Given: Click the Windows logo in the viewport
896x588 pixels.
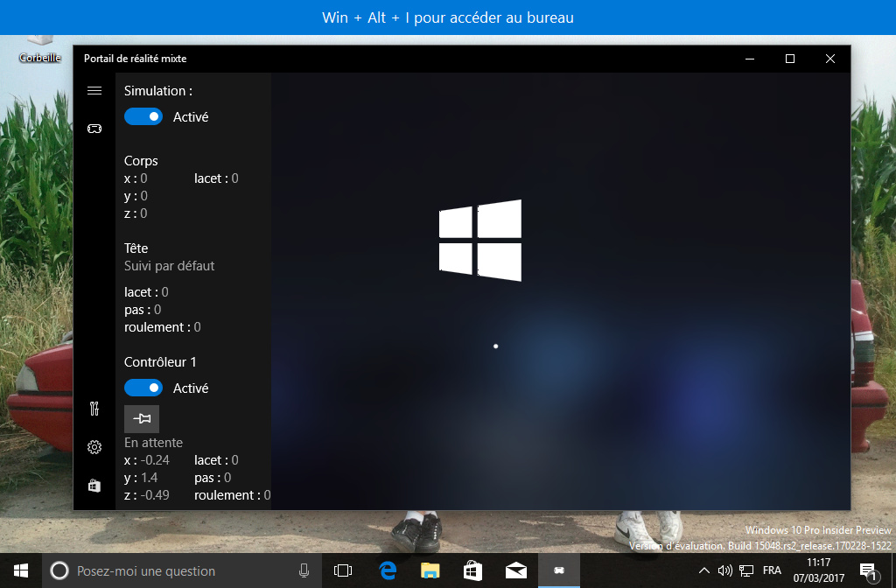Looking at the screenshot, I should click(480, 240).
